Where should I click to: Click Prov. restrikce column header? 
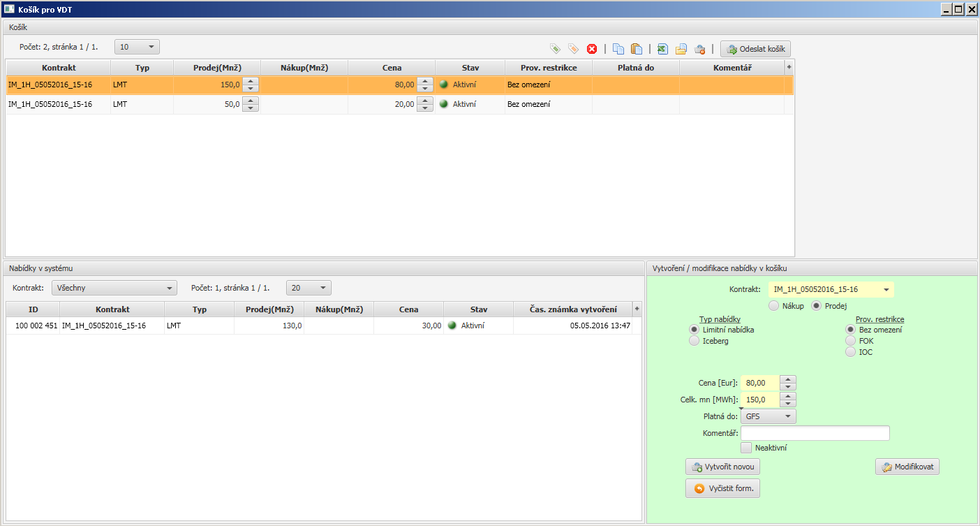[x=549, y=68]
